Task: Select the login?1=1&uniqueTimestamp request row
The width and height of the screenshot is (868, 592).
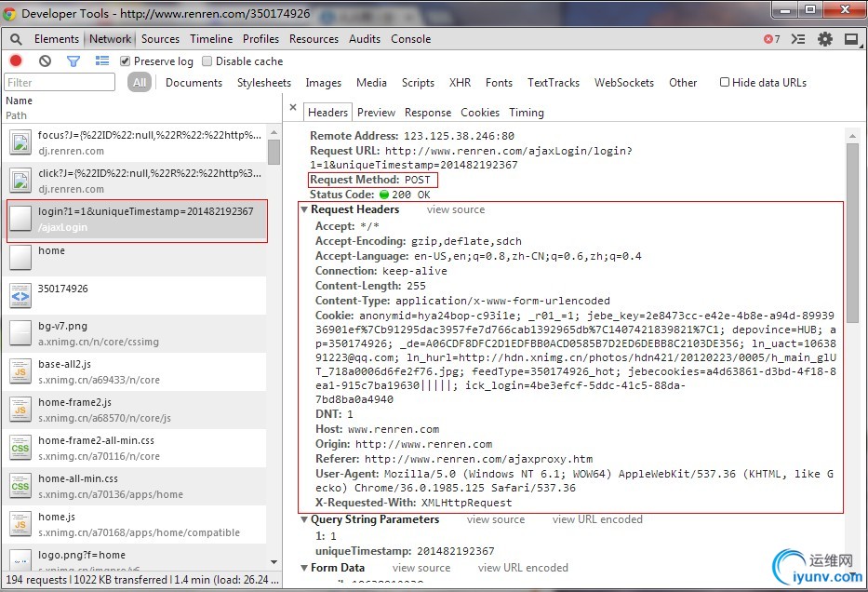Action: [136, 220]
